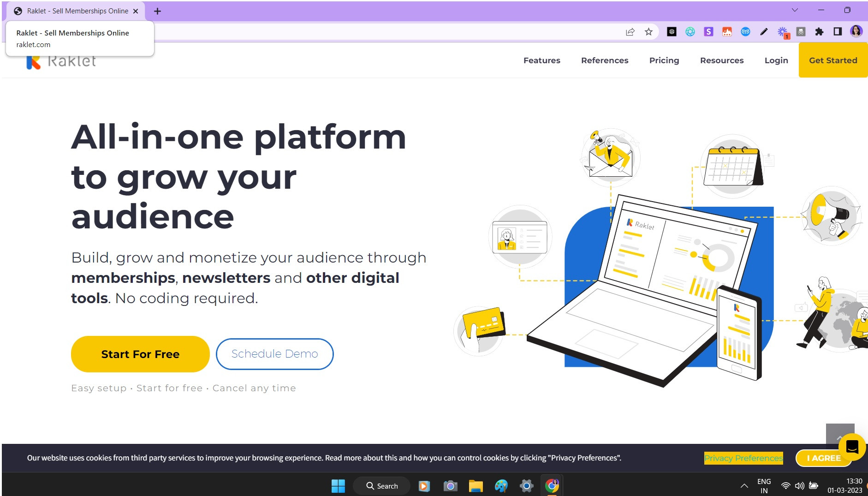
Task: Open the Windows Start menu
Action: click(338, 486)
